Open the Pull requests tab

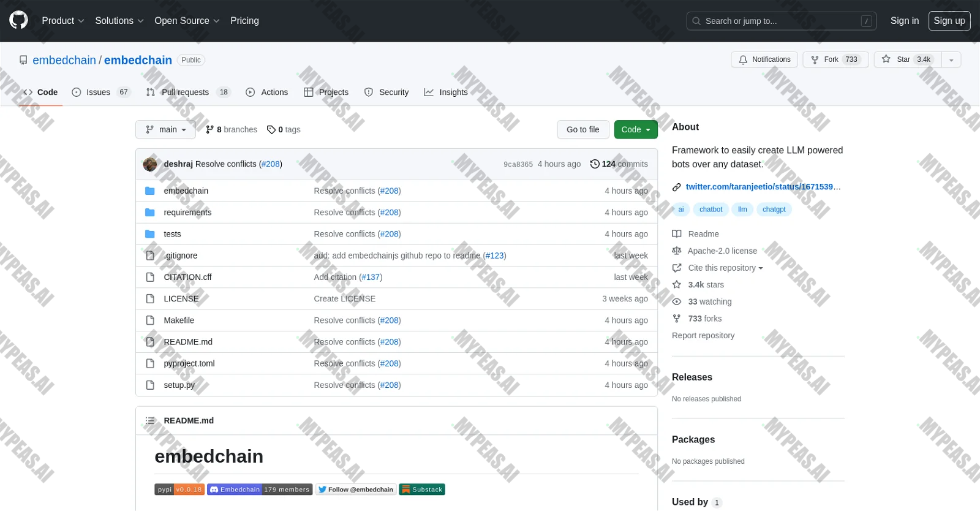[x=189, y=92]
